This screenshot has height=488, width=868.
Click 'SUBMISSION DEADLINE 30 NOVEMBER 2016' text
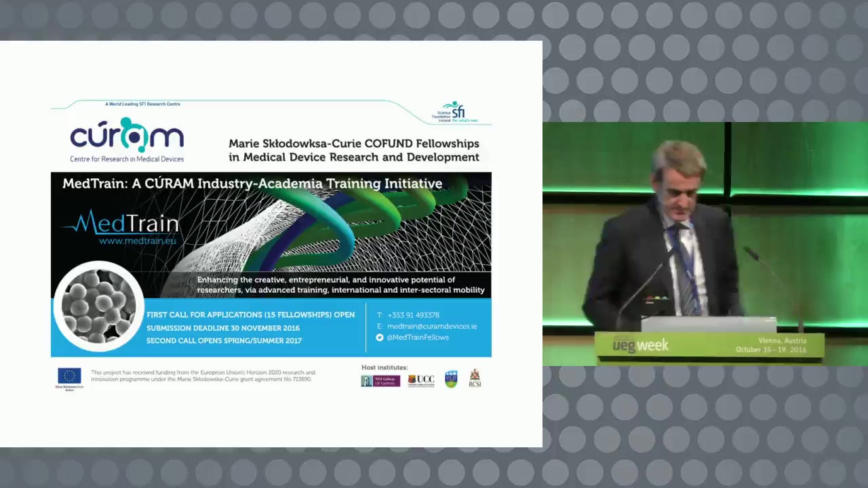pyautogui.click(x=223, y=328)
